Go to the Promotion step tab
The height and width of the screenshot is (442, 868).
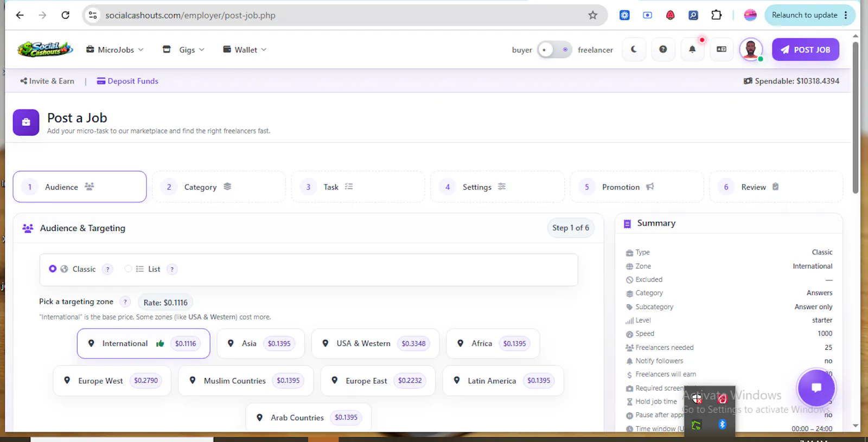click(637, 187)
